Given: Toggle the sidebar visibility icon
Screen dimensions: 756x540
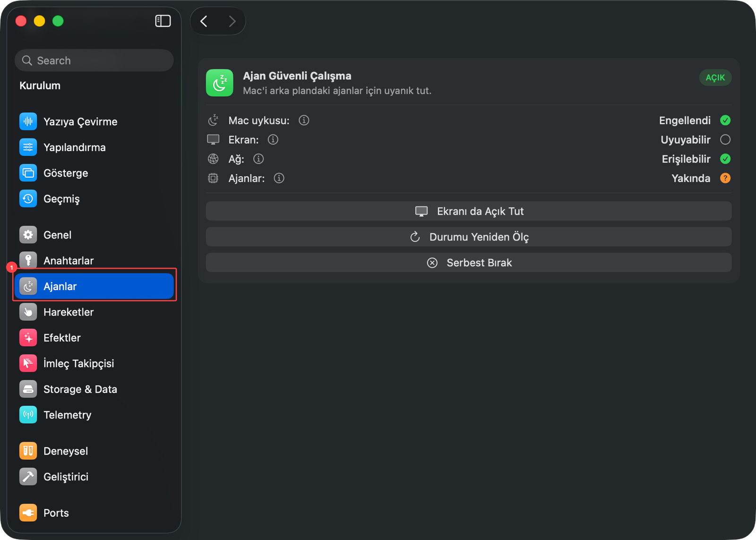Looking at the screenshot, I should click(163, 21).
